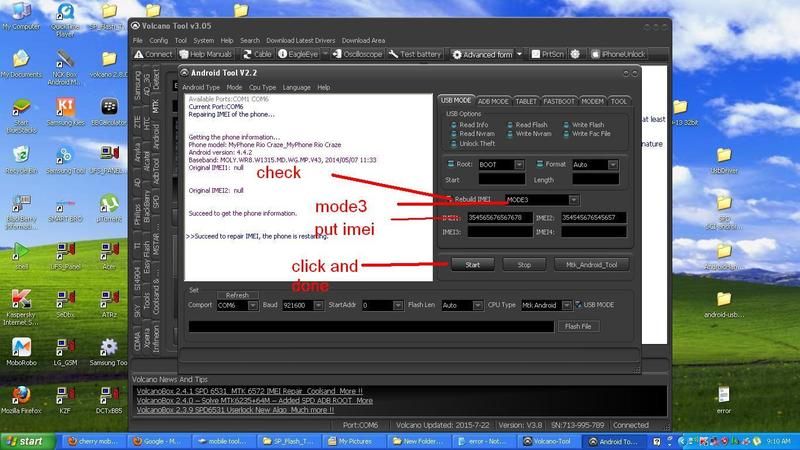800x450 pixels.
Task: Open the Baud 921600 dropdown
Action: [318, 305]
